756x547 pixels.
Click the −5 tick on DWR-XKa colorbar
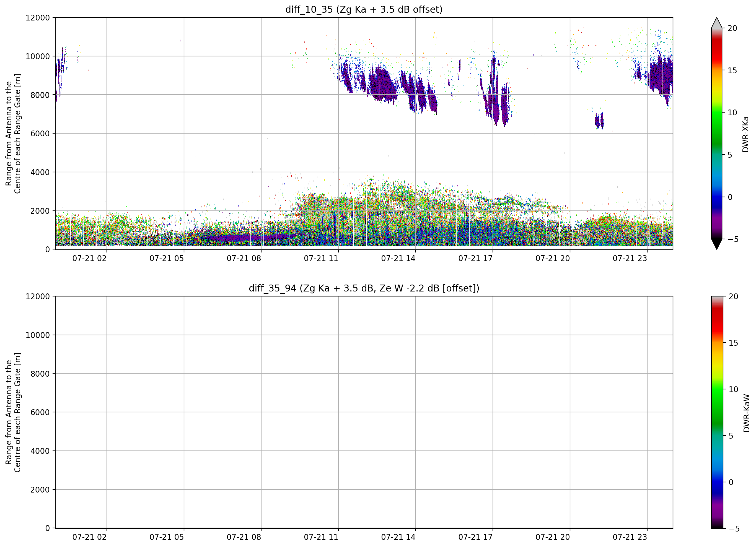733,239
